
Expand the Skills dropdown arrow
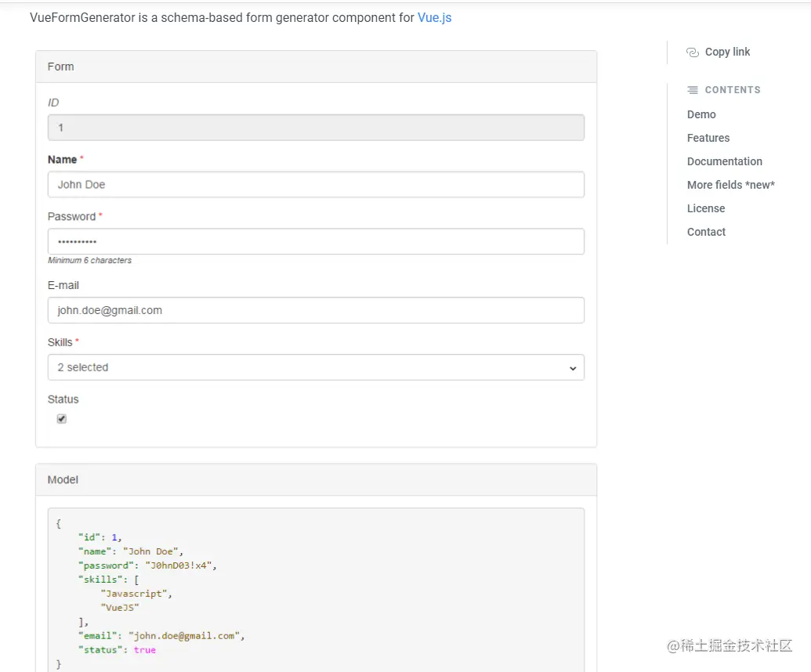pyautogui.click(x=573, y=368)
